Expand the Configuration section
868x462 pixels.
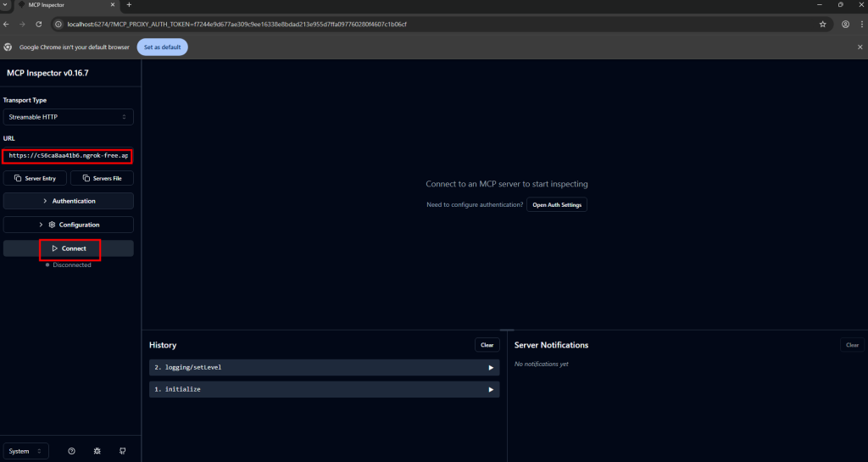pos(68,225)
